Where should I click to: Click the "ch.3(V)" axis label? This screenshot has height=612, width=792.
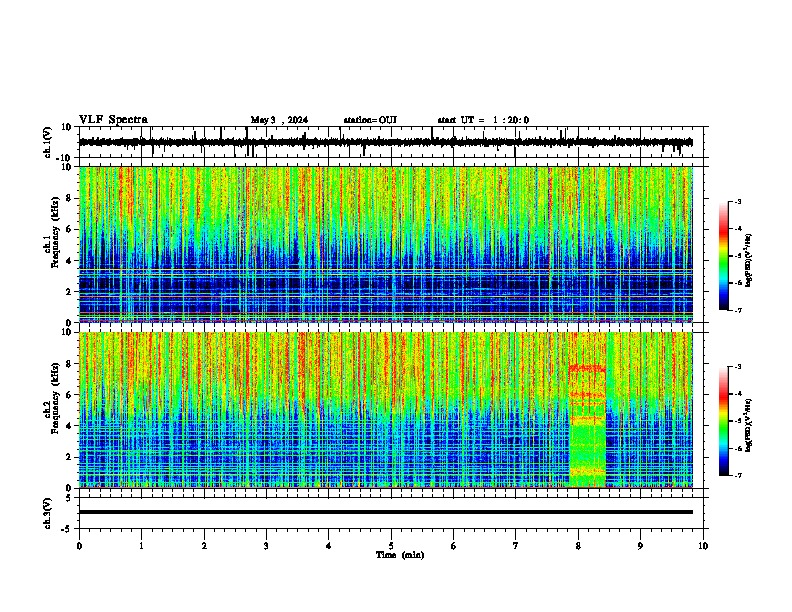(48, 513)
